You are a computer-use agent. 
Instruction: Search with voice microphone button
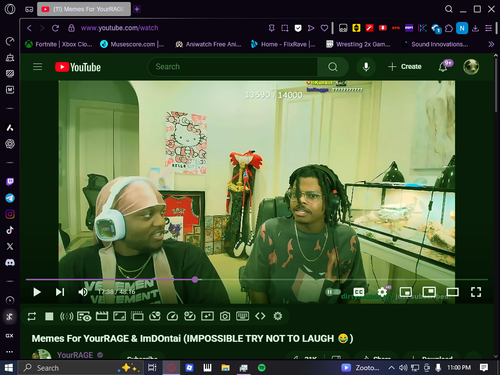point(366,67)
